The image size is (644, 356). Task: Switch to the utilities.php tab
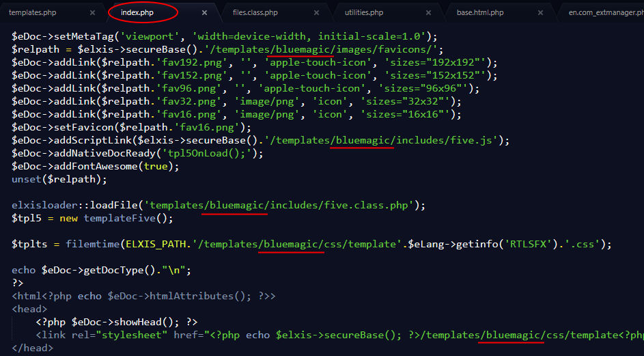364,12
